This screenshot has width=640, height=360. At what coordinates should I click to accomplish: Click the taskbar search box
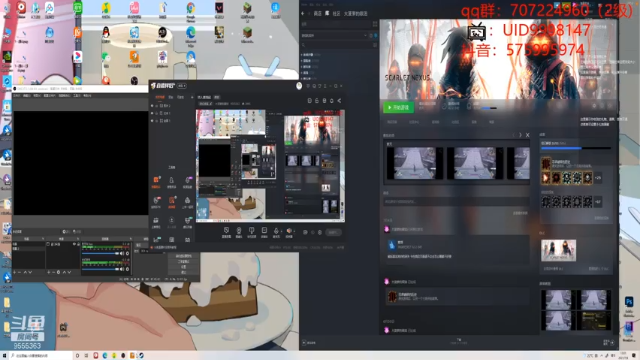click(x=41, y=356)
